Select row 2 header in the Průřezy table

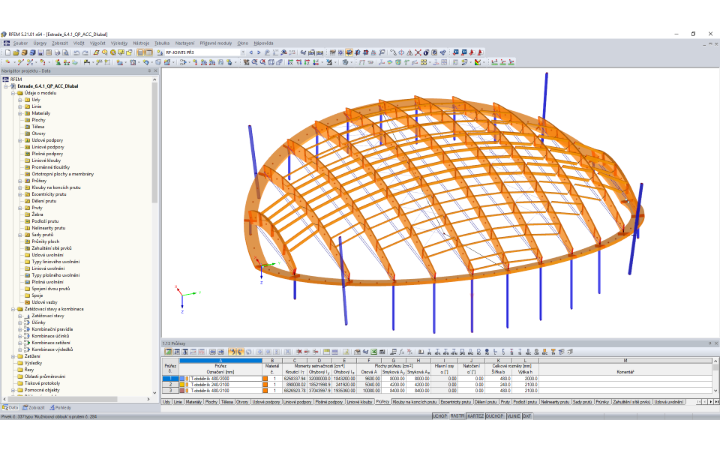coord(170,384)
